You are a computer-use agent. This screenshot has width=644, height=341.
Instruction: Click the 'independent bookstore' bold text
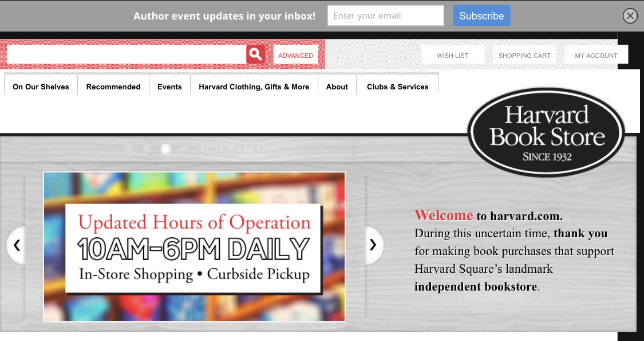(476, 287)
